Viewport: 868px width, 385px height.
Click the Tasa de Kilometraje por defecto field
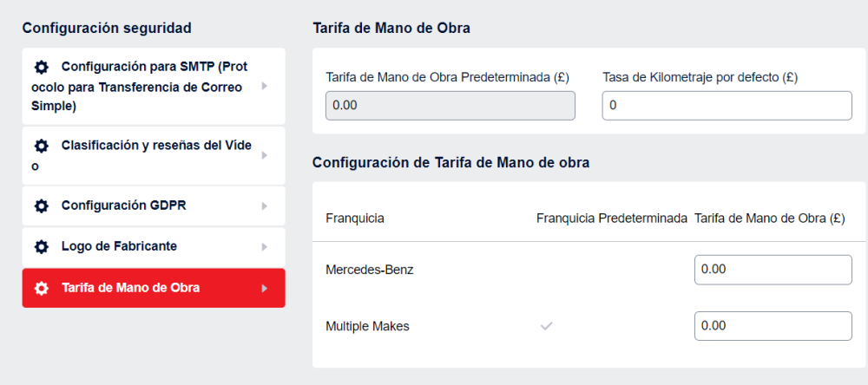(727, 106)
